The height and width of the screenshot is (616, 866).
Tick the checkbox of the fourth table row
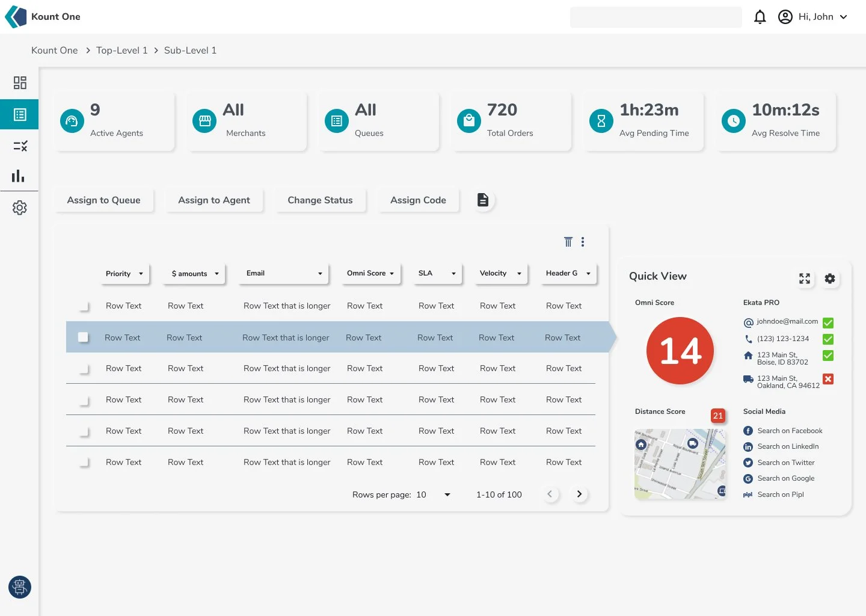(x=84, y=400)
